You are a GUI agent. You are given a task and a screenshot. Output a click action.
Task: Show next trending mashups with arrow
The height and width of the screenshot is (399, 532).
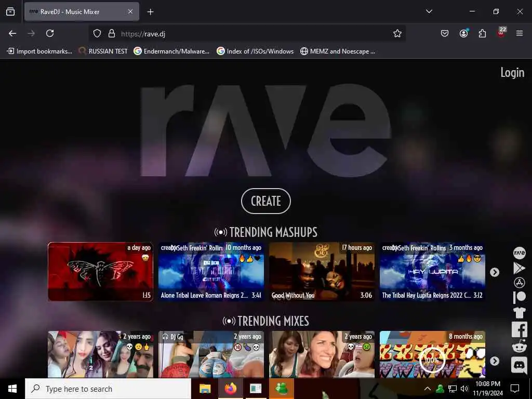[495, 272]
